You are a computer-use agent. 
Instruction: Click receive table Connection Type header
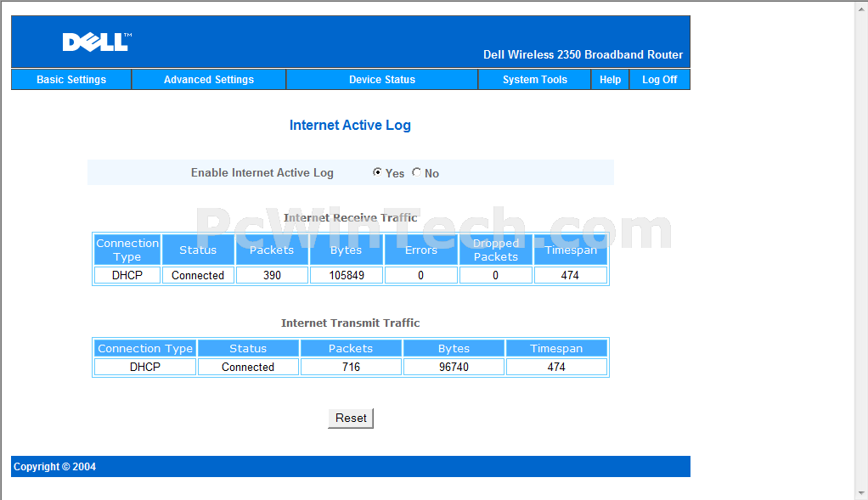pyautogui.click(x=127, y=250)
